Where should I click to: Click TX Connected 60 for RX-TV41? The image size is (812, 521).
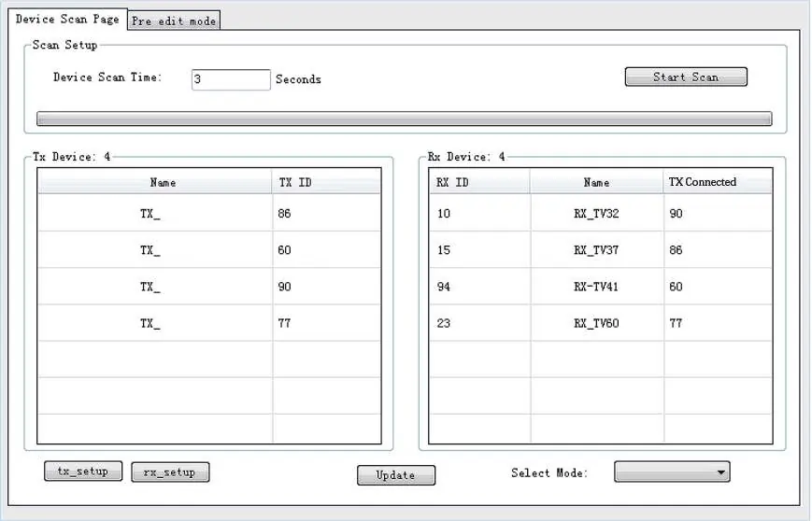pyautogui.click(x=718, y=287)
